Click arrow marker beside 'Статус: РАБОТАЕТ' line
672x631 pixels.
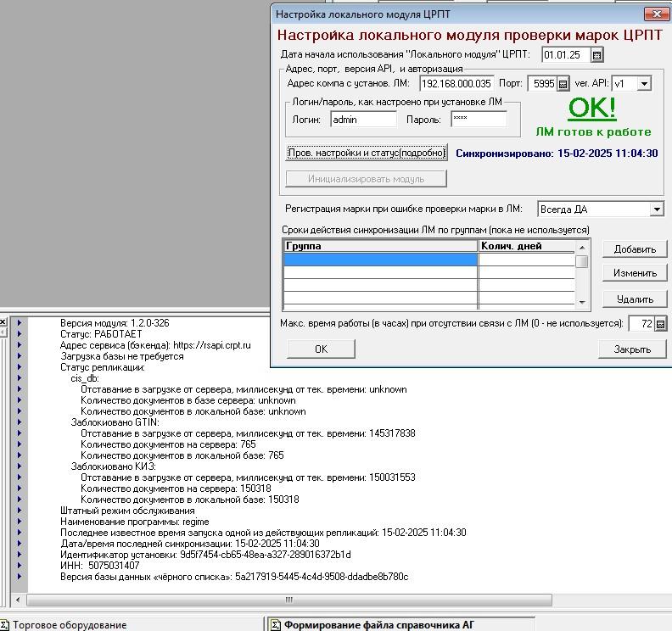click(x=19, y=335)
